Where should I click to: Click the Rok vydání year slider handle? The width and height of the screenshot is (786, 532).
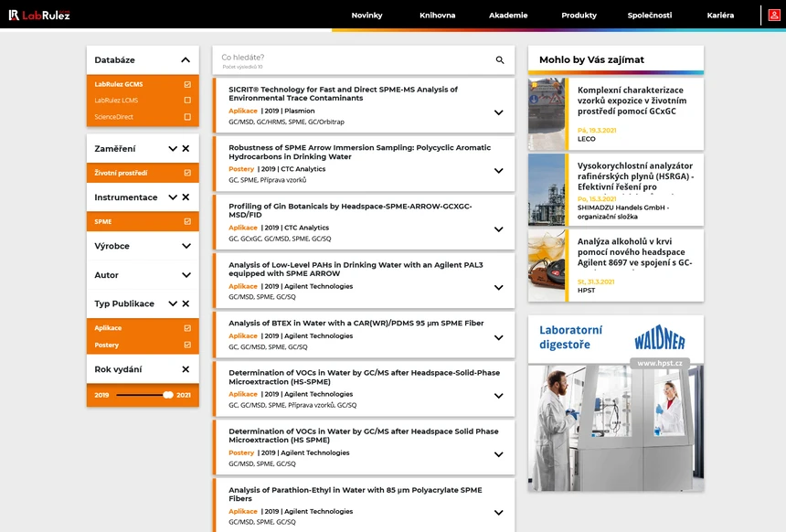[168, 395]
